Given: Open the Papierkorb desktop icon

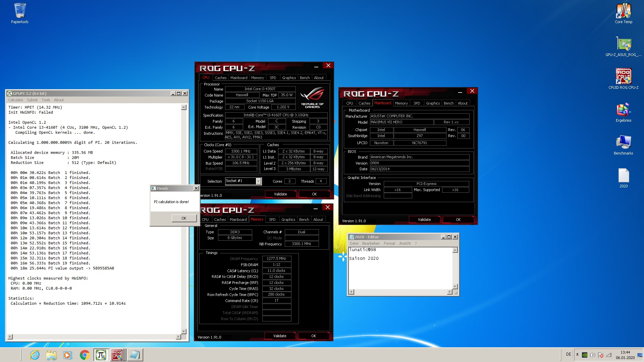Looking at the screenshot, I should 20,13.
